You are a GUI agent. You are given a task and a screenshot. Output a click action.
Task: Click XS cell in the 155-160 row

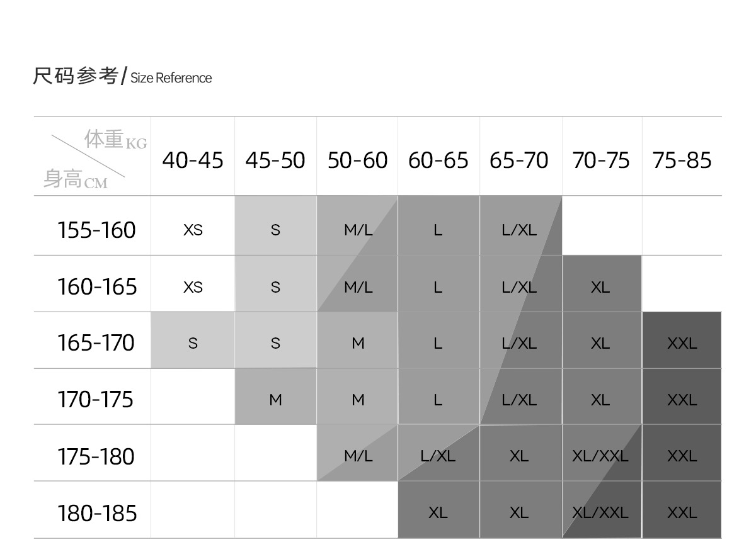click(193, 230)
